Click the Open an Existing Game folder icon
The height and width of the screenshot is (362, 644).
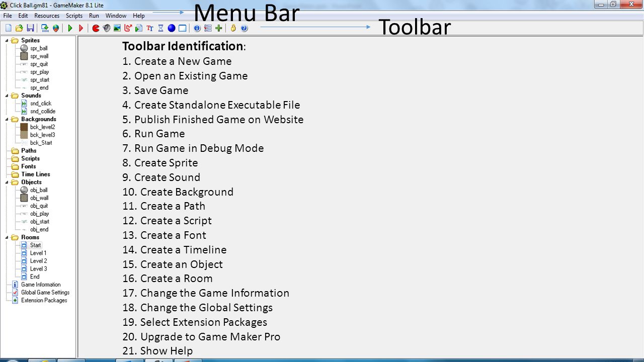click(19, 28)
